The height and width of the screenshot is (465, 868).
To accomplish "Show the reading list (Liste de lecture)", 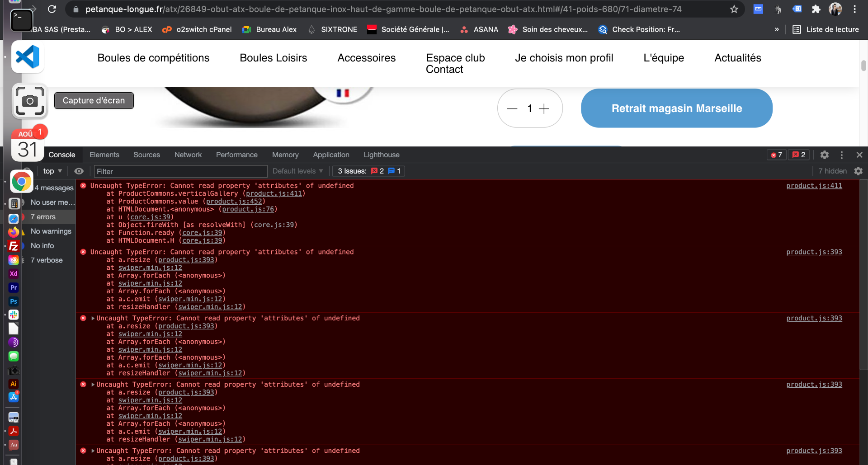I will click(826, 29).
